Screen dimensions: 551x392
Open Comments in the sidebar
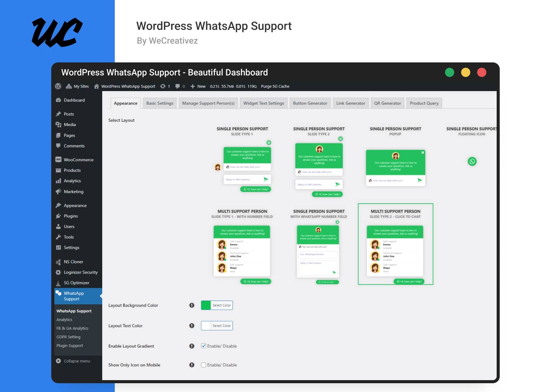pos(74,146)
